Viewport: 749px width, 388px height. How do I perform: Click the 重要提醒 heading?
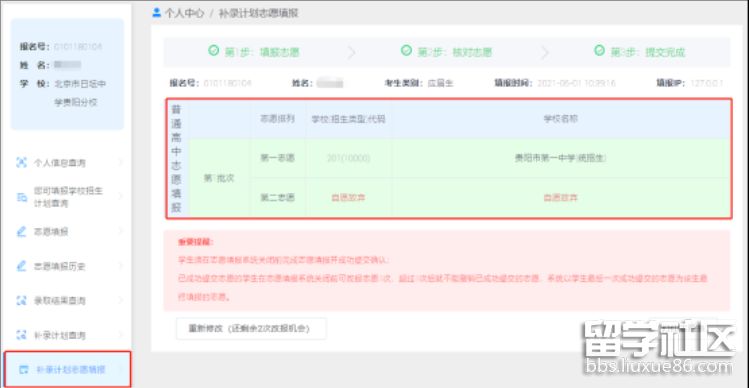click(196, 243)
